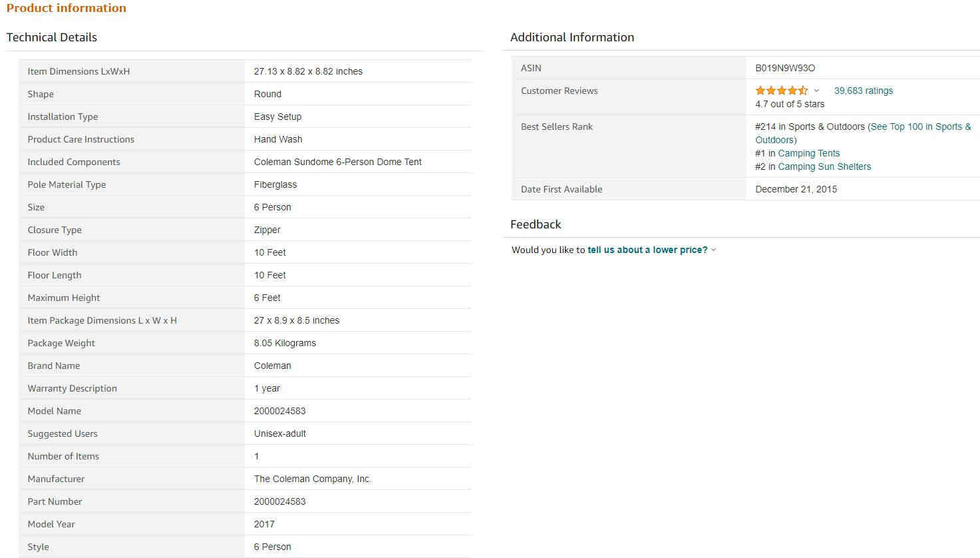The image size is (980, 558).
Task: Click the December 21, 2015 date
Action: (796, 189)
